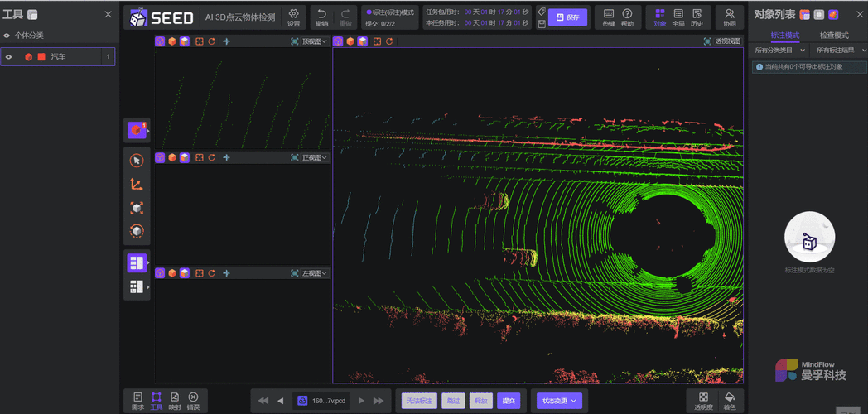Click reset rotation icon in perspective toolbar
This screenshot has width=868, height=414.
click(390, 41)
